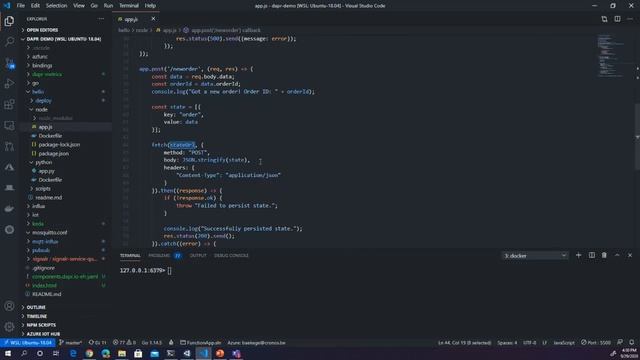Screen dimensions: 640x360
Task: Open Explorer more actions ellipsis
Action: (x=101, y=19)
